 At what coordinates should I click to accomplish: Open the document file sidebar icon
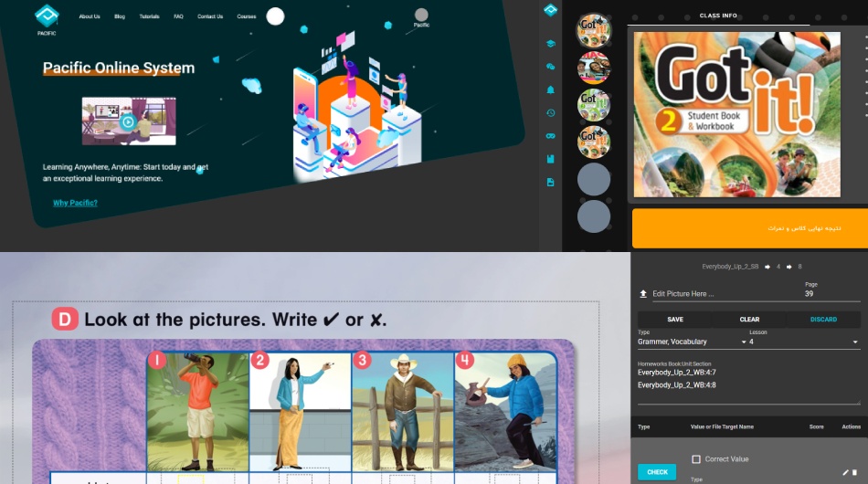click(550, 182)
